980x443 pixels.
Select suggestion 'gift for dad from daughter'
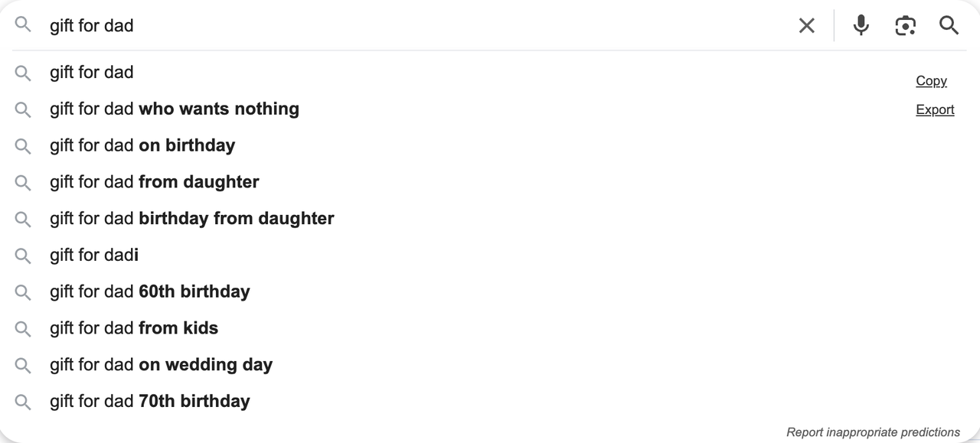click(x=154, y=182)
